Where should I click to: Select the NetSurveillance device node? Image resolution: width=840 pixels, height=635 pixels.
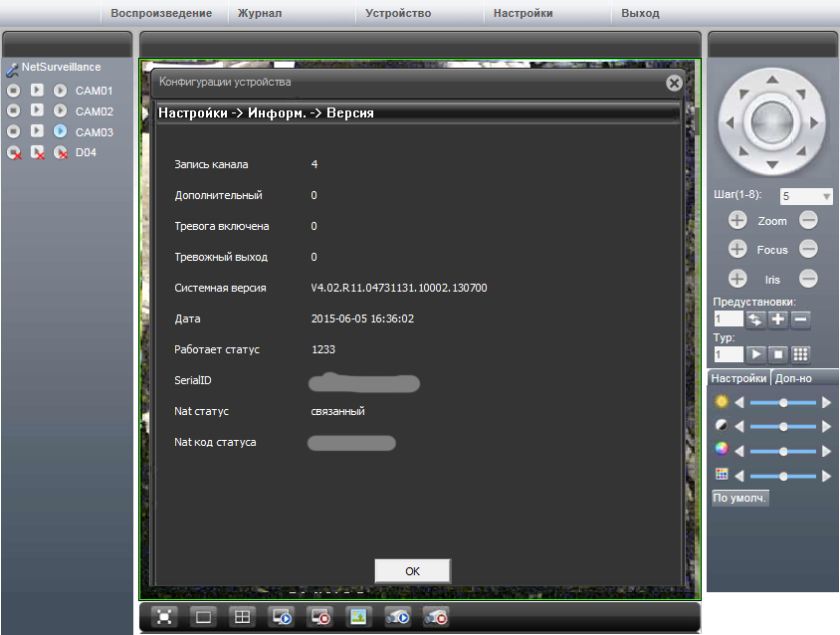61,67
